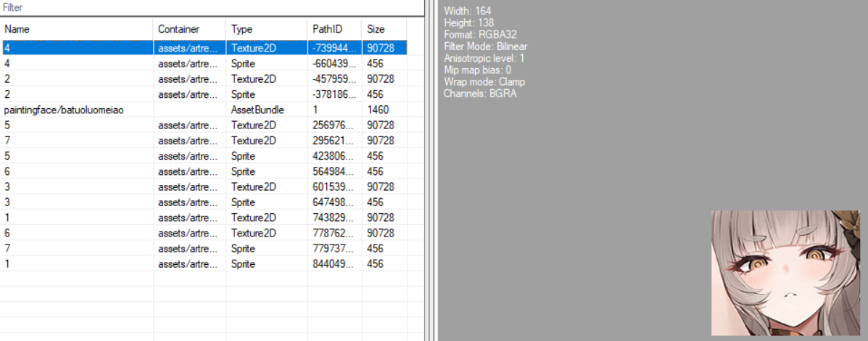Sort the list by Name column header
The image size is (868, 341).
[77, 29]
